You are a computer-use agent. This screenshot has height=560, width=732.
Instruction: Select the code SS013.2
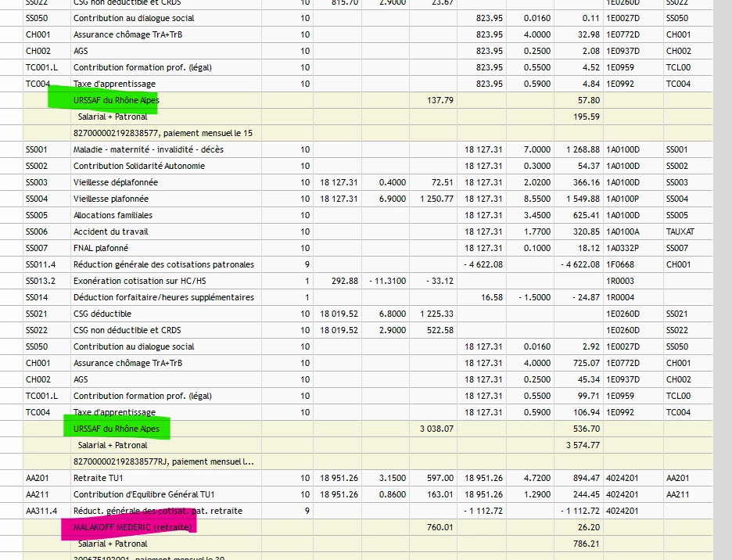pos(41,281)
